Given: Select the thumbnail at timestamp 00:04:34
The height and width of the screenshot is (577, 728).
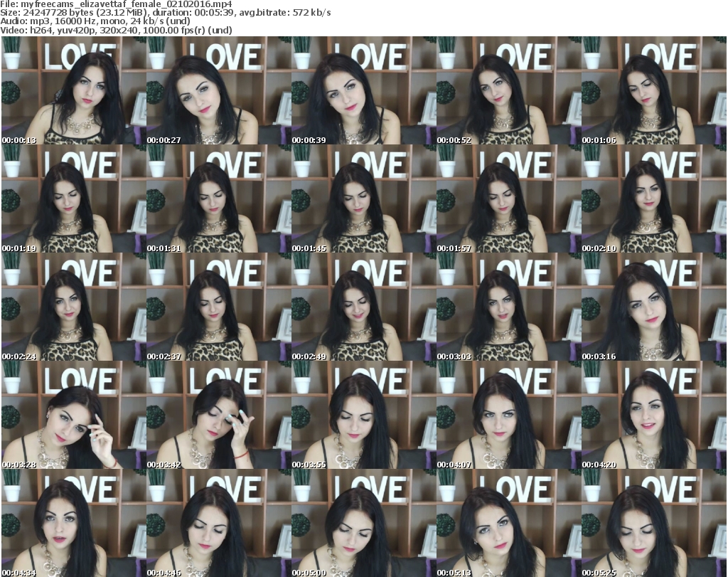Looking at the screenshot, I should pos(74,523).
